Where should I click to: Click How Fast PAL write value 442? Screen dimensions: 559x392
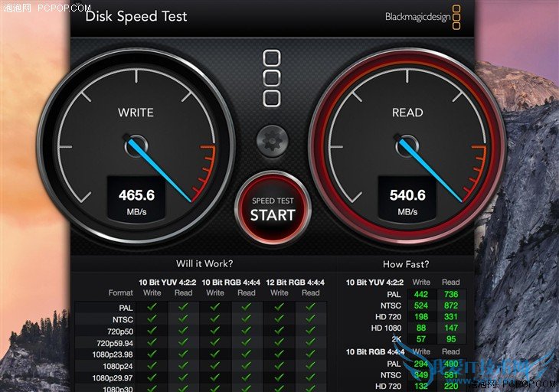click(x=421, y=294)
